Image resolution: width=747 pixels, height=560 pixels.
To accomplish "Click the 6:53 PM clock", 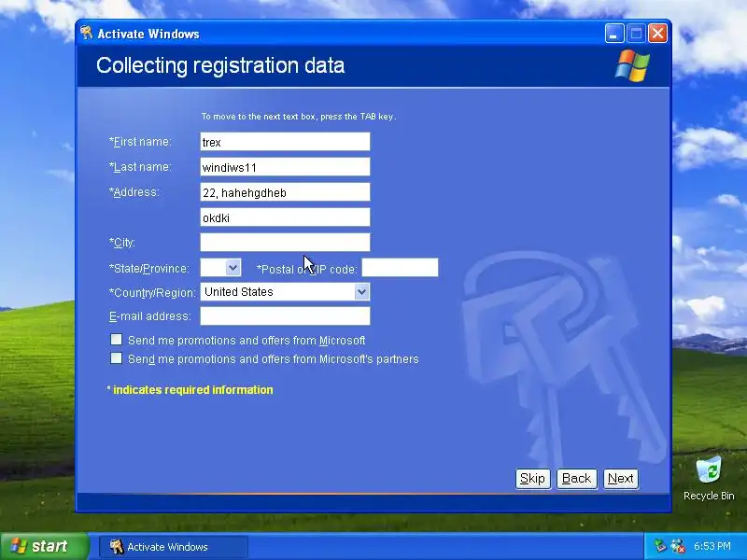I will [x=712, y=546].
